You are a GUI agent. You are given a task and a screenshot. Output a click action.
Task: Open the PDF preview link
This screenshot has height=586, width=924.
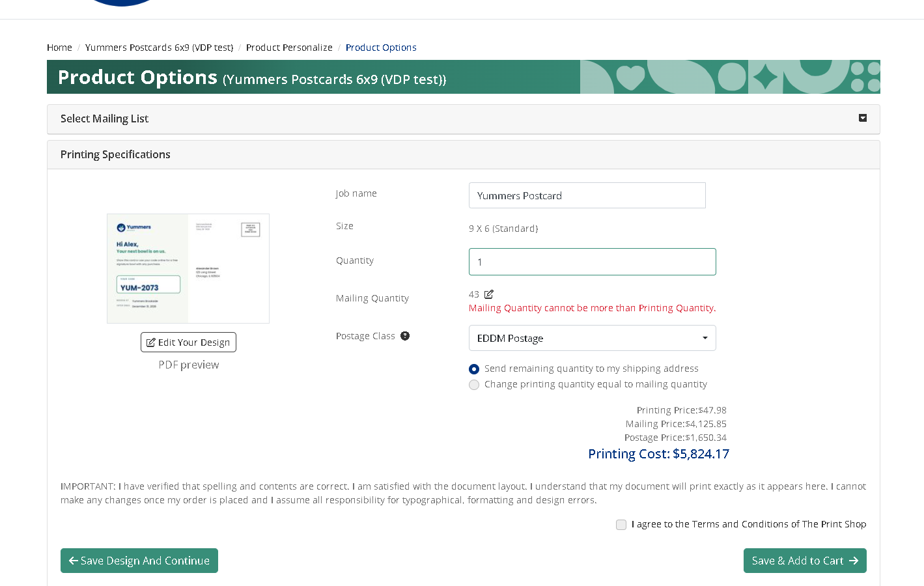pos(189,365)
